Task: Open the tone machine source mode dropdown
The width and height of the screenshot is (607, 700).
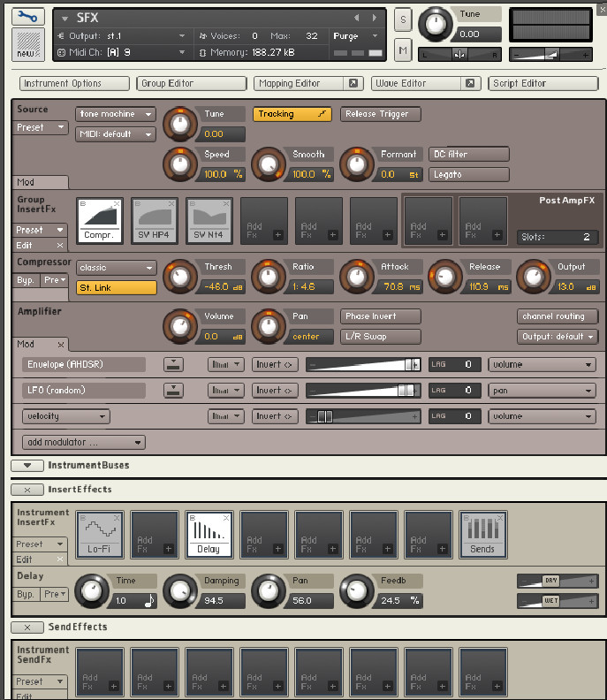Action: click(116, 114)
